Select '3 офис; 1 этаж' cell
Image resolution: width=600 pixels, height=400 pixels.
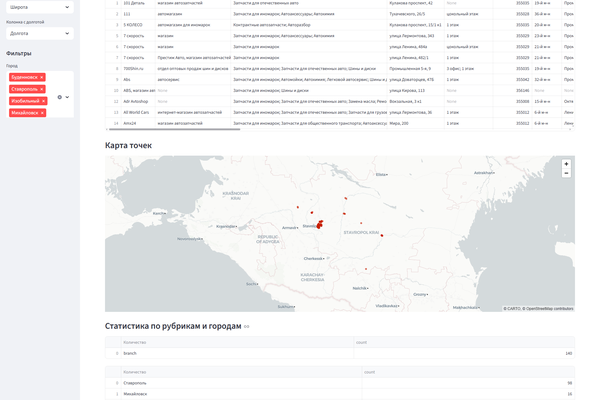tap(469, 69)
